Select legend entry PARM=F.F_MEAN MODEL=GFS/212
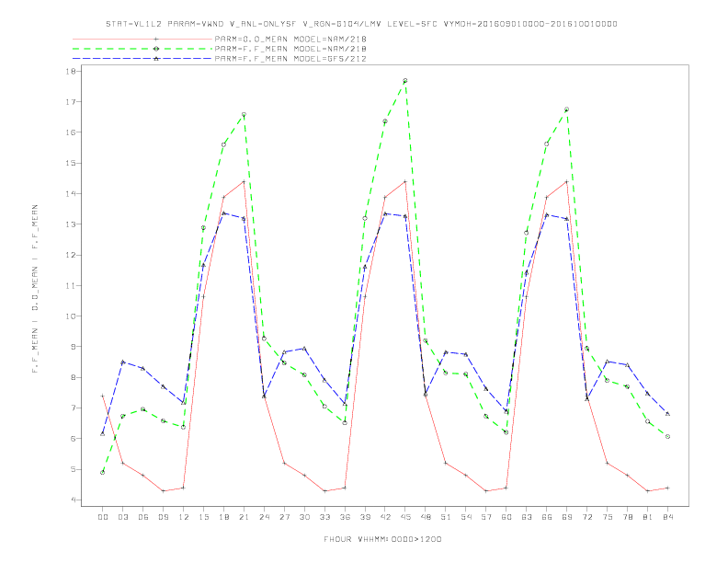 [290, 59]
